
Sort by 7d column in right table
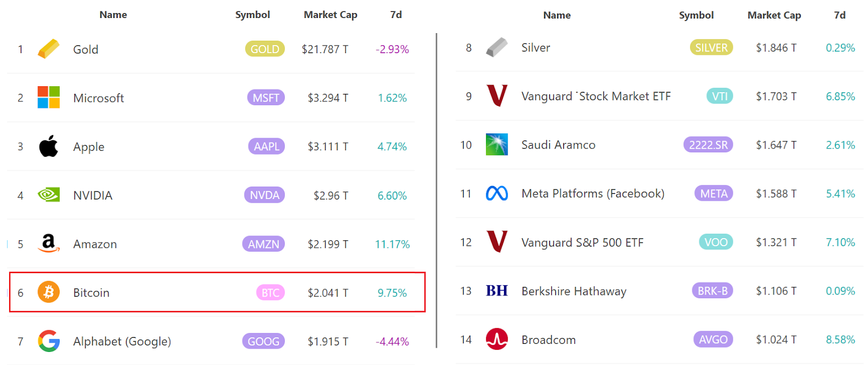[839, 15]
